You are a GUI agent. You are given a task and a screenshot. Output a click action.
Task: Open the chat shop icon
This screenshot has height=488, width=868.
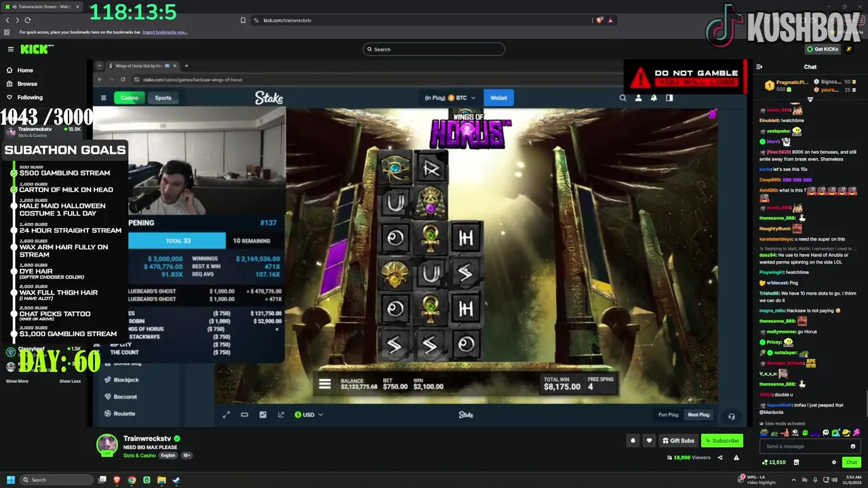tap(796, 462)
